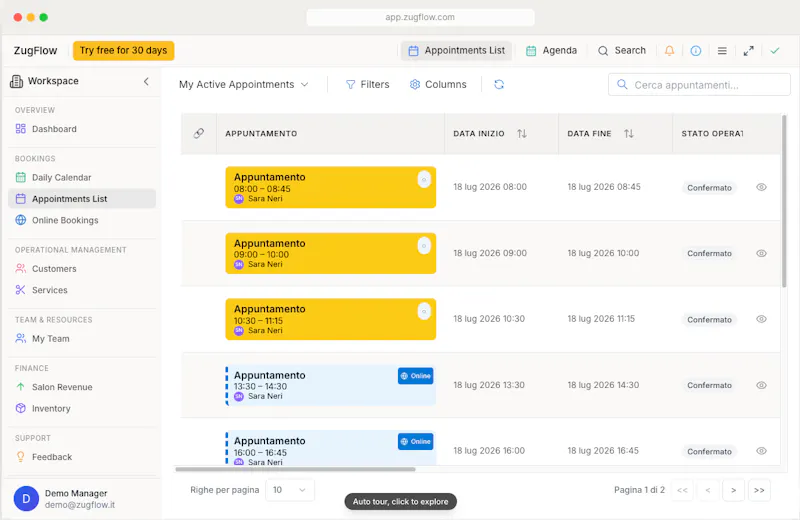
Task: Open the 13:30 – 14:30 appointment card
Action: point(331,385)
